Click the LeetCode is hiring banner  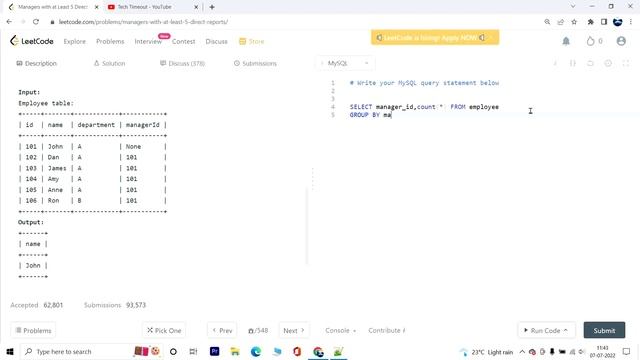(435, 38)
